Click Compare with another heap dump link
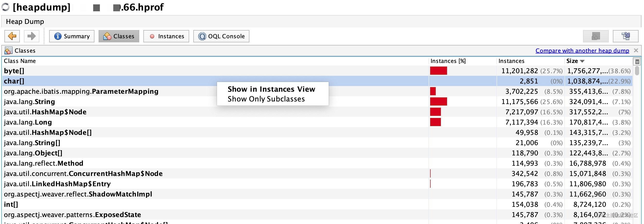Viewport: 644px width, 224px height. pyautogui.click(x=582, y=51)
